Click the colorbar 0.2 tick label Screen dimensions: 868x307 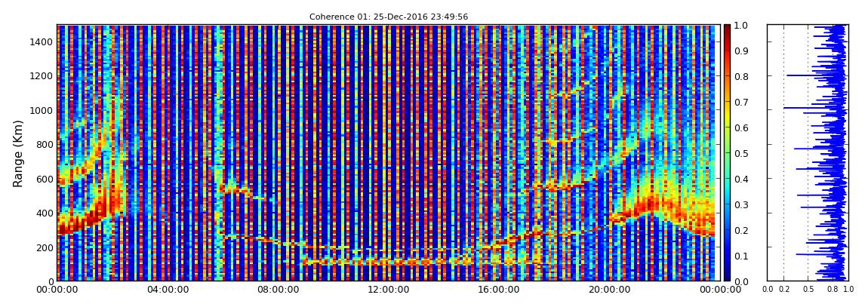click(x=741, y=230)
